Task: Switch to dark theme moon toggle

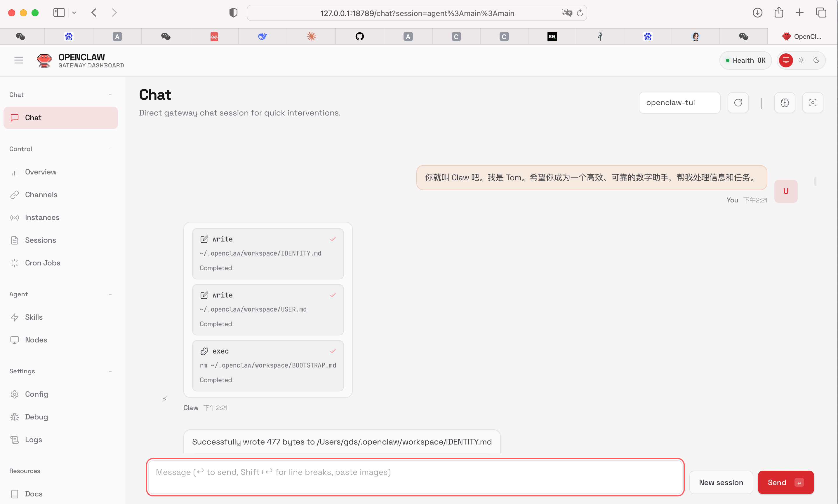Action: [x=816, y=60]
